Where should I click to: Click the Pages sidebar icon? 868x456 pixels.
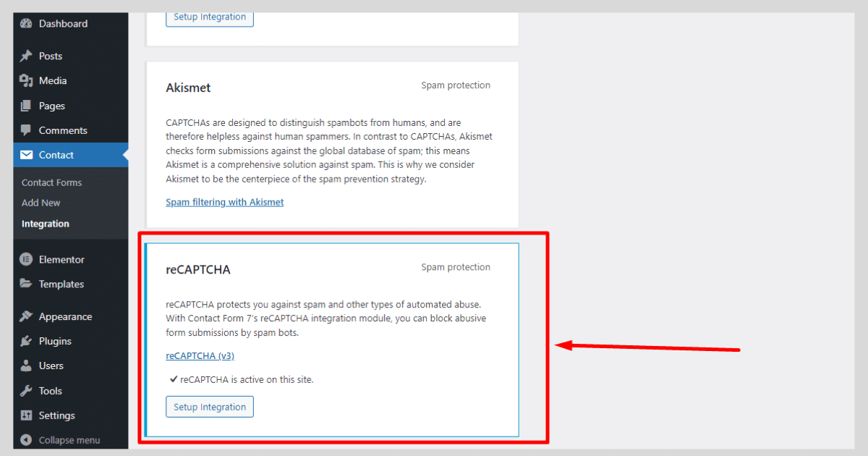point(27,106)
